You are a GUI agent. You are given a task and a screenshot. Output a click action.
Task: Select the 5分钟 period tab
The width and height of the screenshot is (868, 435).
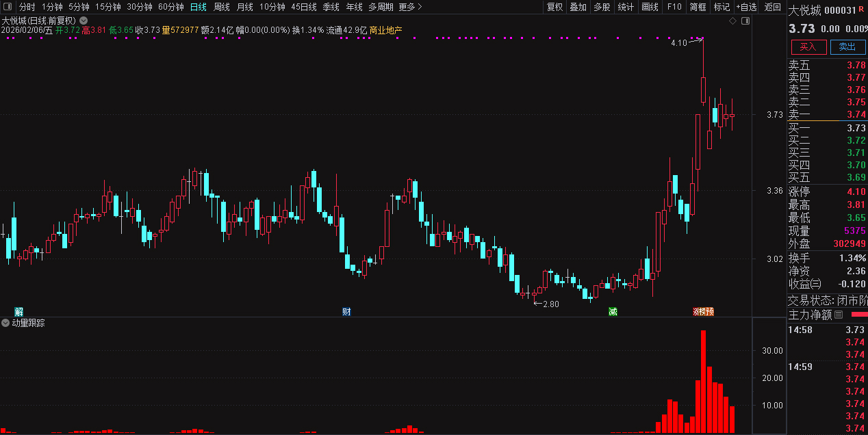point(79,7)
